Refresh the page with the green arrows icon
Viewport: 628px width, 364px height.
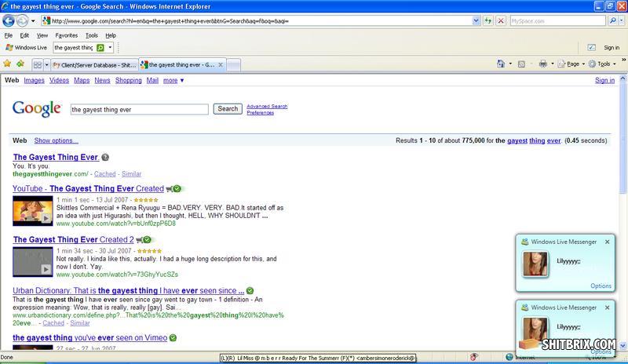(x=487, y=21)
